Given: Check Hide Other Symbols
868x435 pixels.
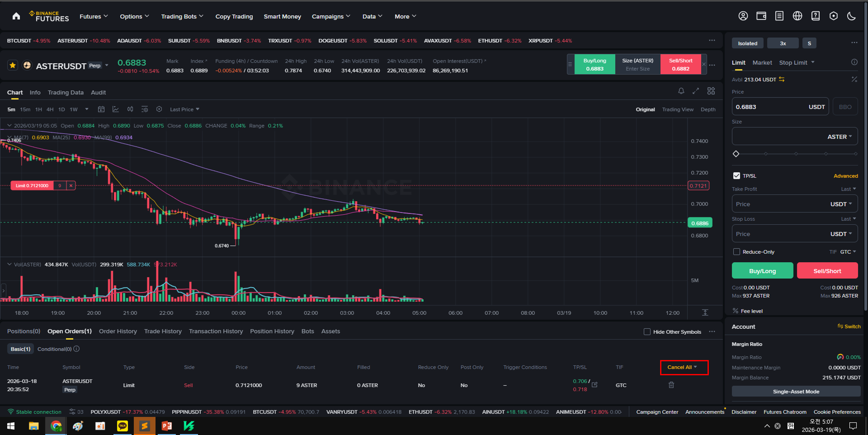Looking at the screenshot, I should pos(647,332).
